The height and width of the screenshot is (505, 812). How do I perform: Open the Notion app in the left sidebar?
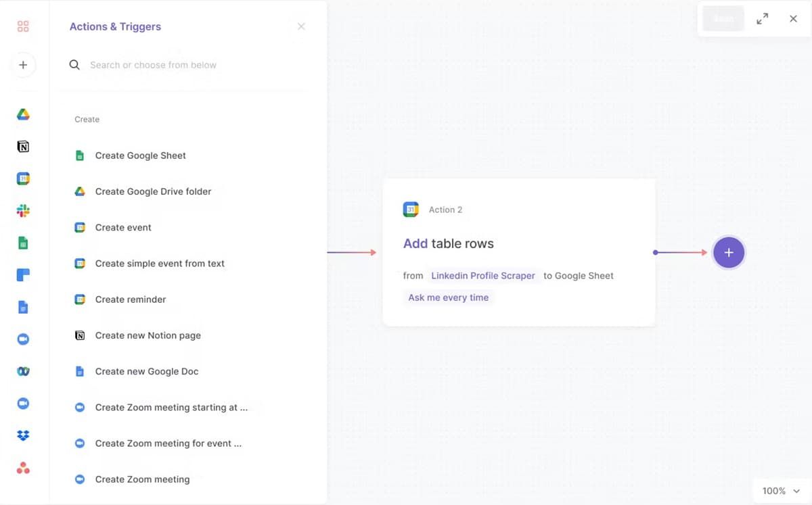[x=23, y=147]
